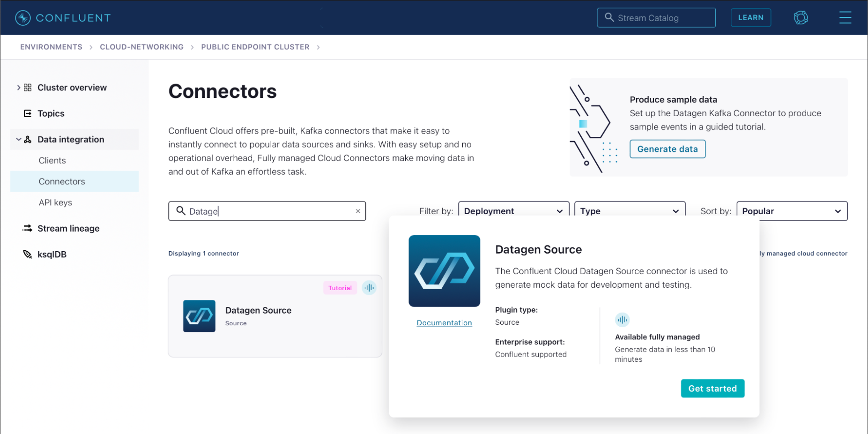This screenshot has height=434, width=868.
Task: Click the large Datagen Source popup logo
Action: (445, 271)
